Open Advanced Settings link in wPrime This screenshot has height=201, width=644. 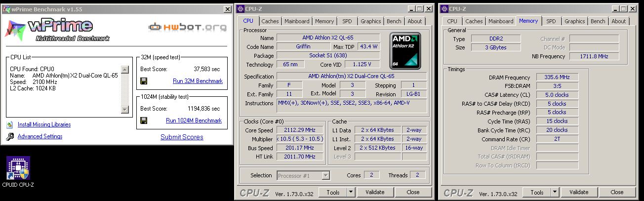(40, 136)
